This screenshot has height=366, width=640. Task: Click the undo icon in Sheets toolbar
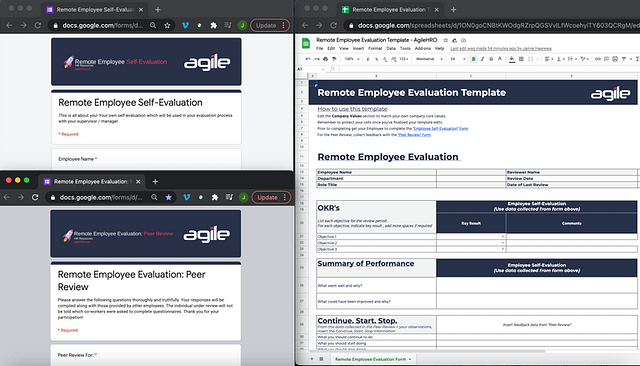[x=308, y=59]
